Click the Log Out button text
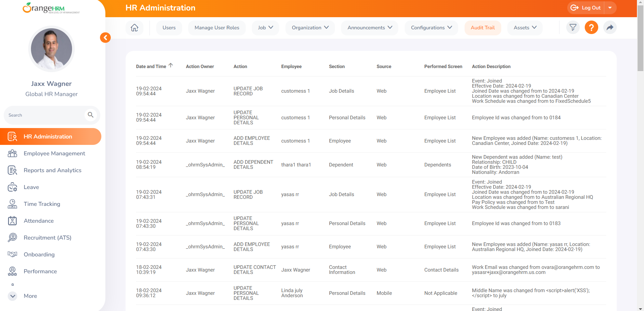The height and width of the screenshot is (311, 644). click(x=591, y=8)
